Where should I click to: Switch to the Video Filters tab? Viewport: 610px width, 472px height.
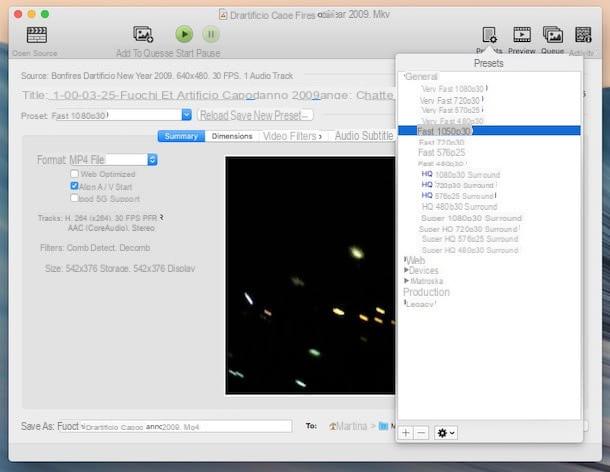(293, 136)
